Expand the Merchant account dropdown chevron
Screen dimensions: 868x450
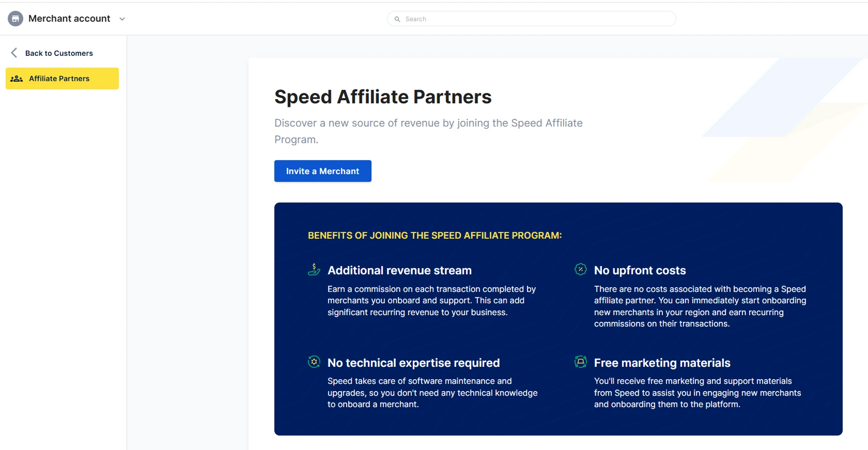(122, 19)
